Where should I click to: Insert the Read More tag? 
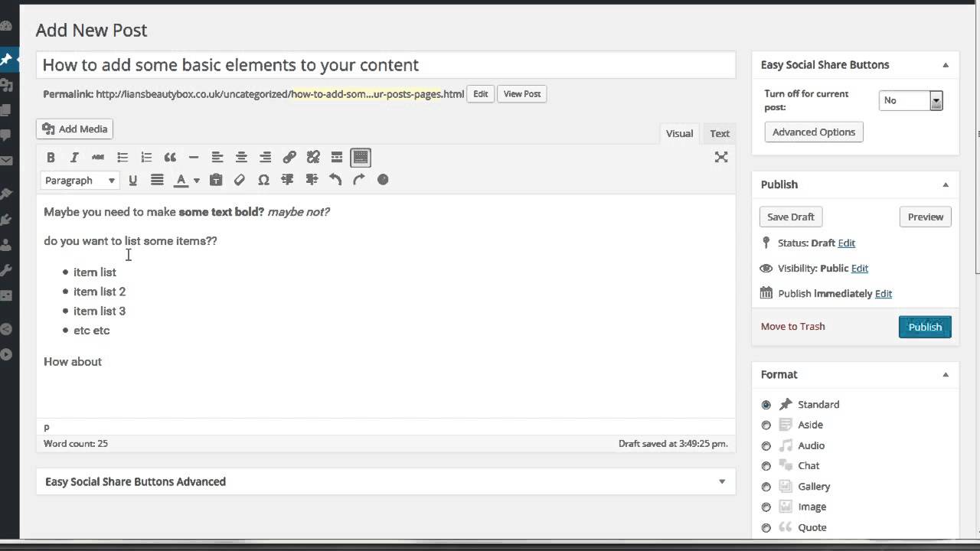[x=337, y=158]
